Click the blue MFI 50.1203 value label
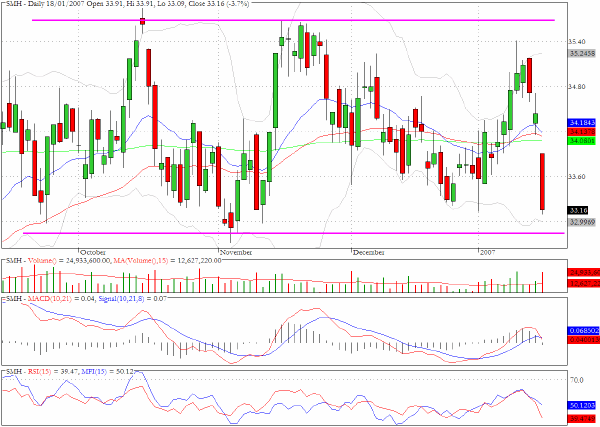 [582, 406]
